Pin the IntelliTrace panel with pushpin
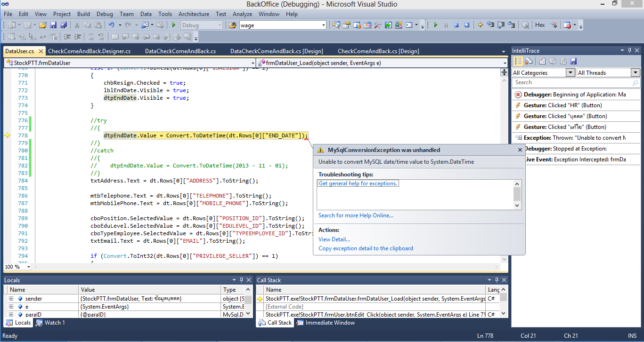The height and width of the screenshot is (342, 644). [629, 50]
